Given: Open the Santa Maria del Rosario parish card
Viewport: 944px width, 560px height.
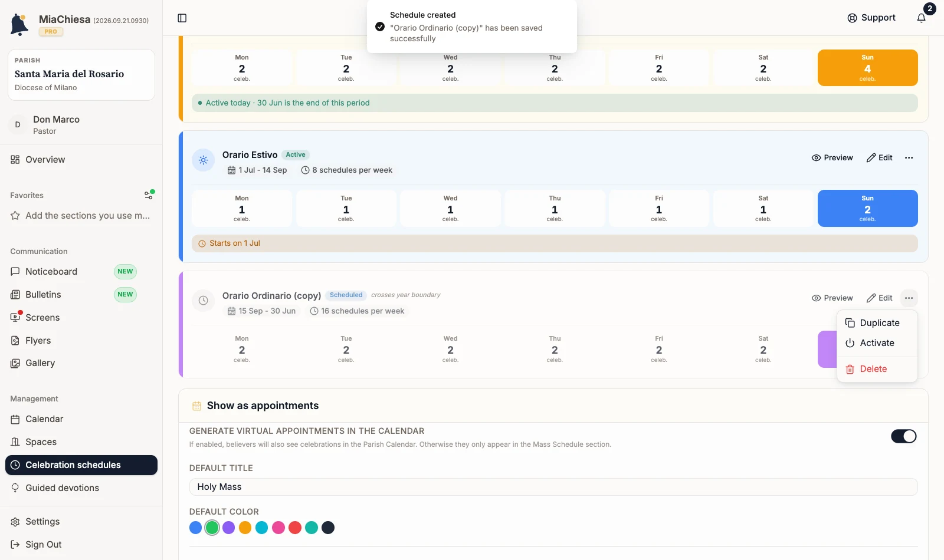Looking at the screenshot, I should [81, 75].
